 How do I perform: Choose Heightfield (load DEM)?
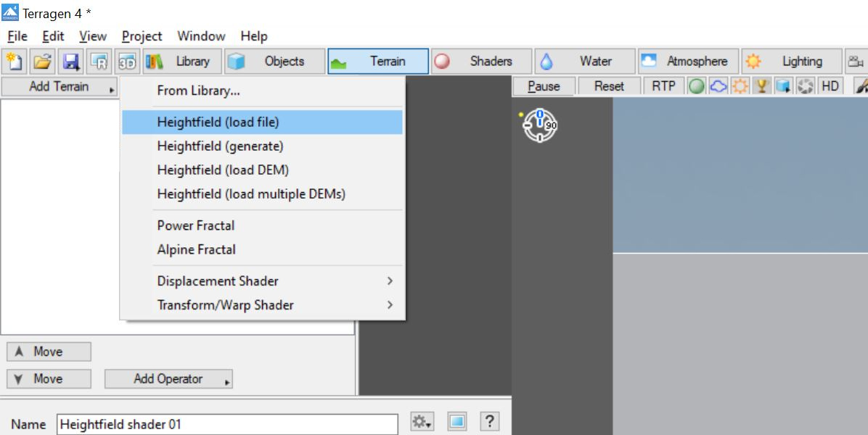pos(263,170)
